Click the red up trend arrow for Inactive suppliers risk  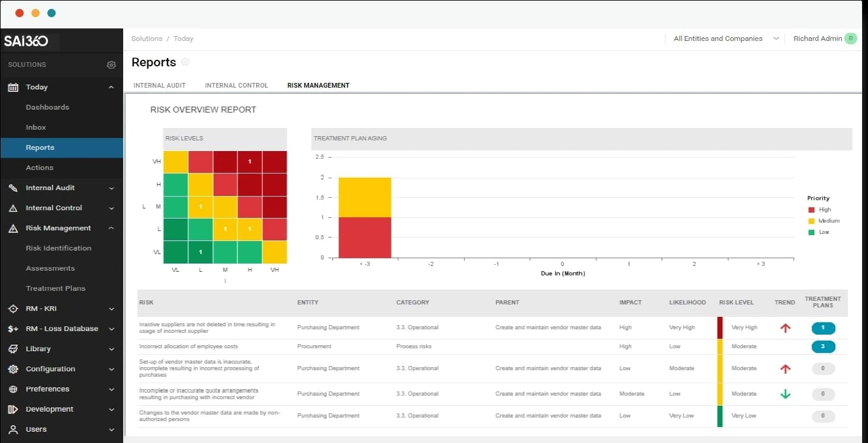785,328
